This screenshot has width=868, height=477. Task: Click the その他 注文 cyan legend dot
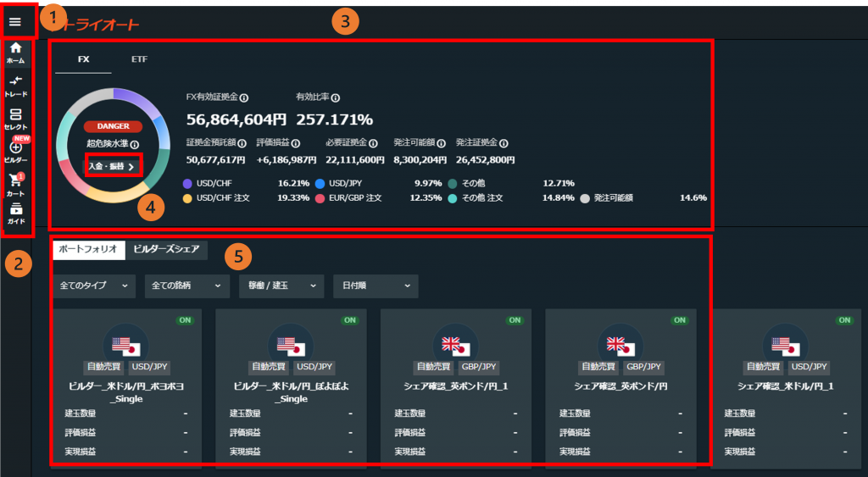coord(453,198)
